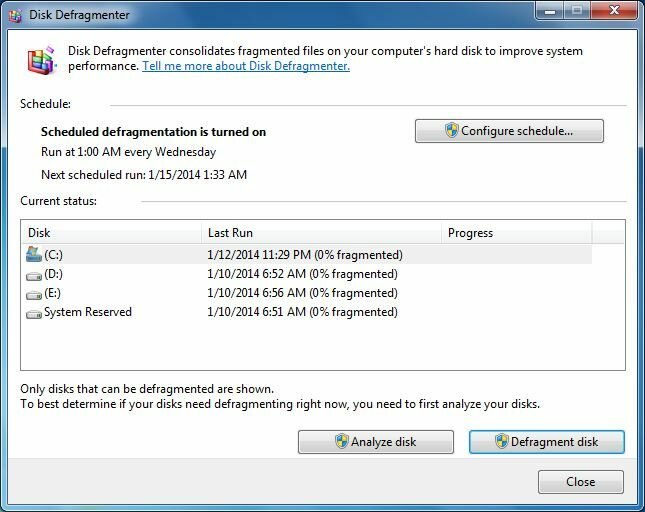
Task: Click the drive icon next to (E:)
Action: tap(34, 295)
